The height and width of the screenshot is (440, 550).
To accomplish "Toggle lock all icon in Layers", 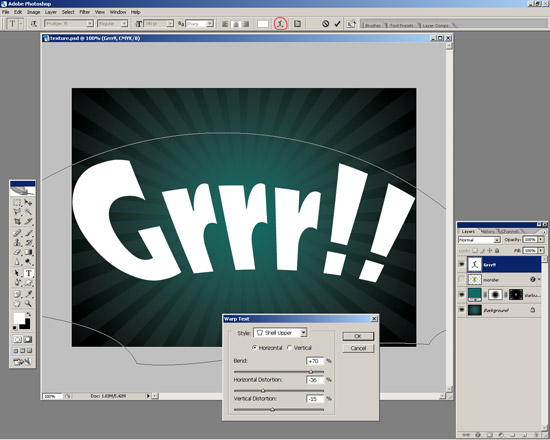I will coord(497,251).
